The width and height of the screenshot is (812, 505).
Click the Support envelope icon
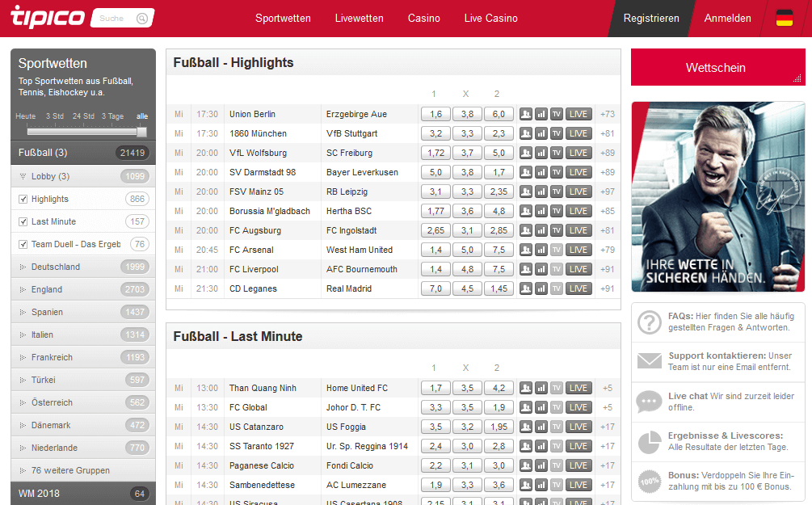[650, 360]
